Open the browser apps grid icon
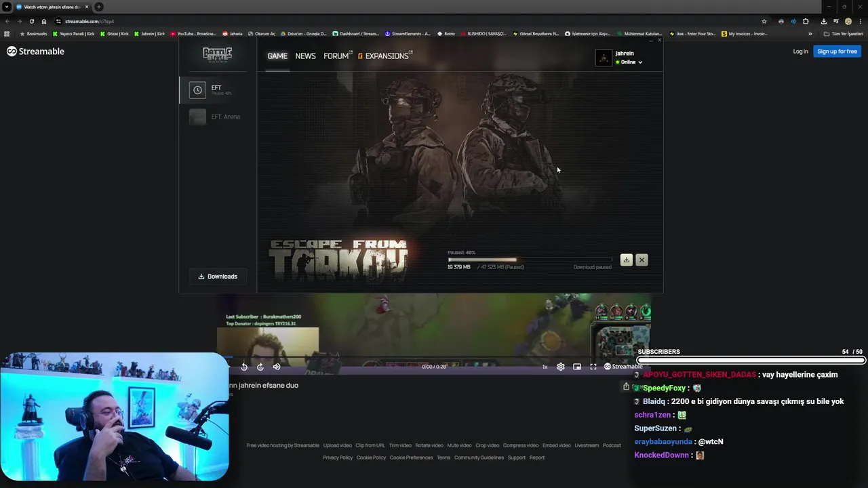Image resolution: width=868 pixels, height=488 pixels. (7, 34)
